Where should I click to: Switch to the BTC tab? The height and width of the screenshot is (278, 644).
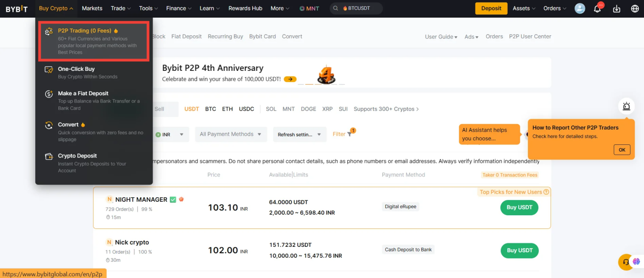(x=210, y=109)
